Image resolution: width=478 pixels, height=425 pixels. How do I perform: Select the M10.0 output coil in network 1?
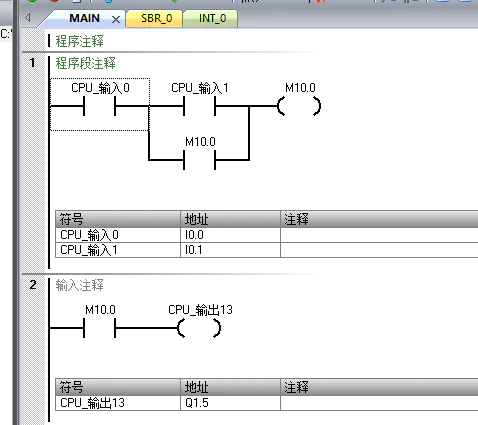pos(299,106)
